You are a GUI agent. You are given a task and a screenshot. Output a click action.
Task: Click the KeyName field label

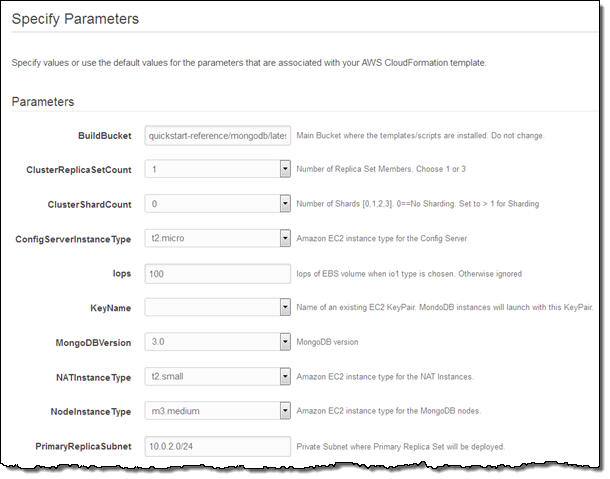click(110, 307)
